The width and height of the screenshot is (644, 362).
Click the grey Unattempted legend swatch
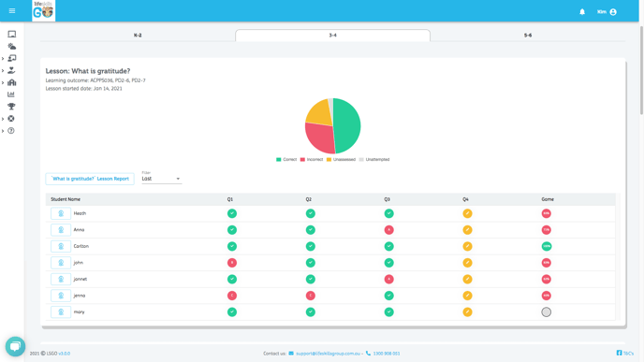pos(361,159)
